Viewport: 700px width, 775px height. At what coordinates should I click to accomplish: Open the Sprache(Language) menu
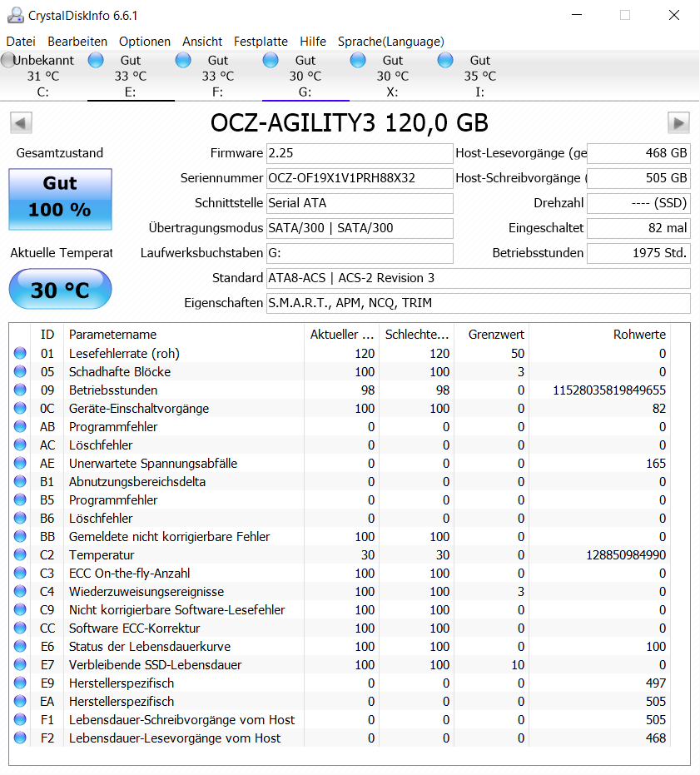(x=391, y=42)
